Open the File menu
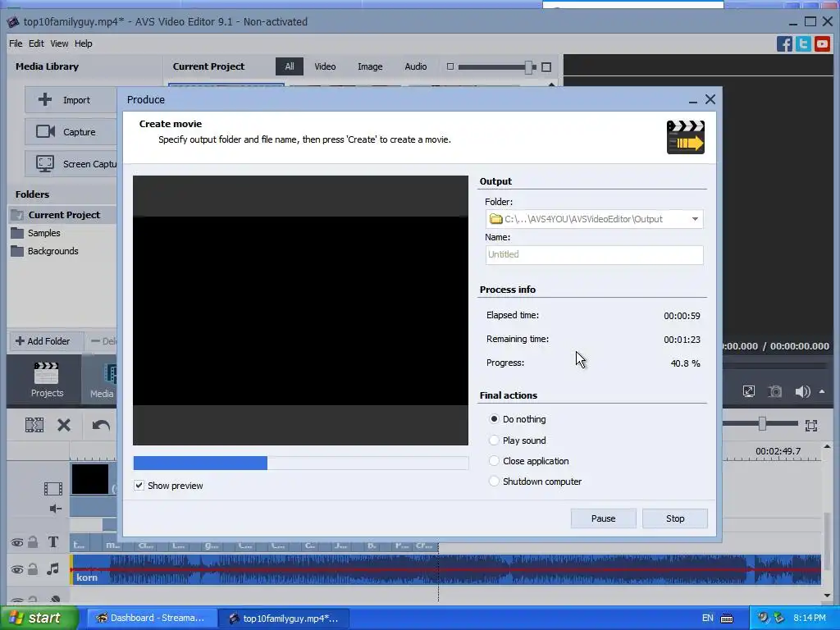Image resolution: width=840 pixels, height=630 pixels. (16, 43)
